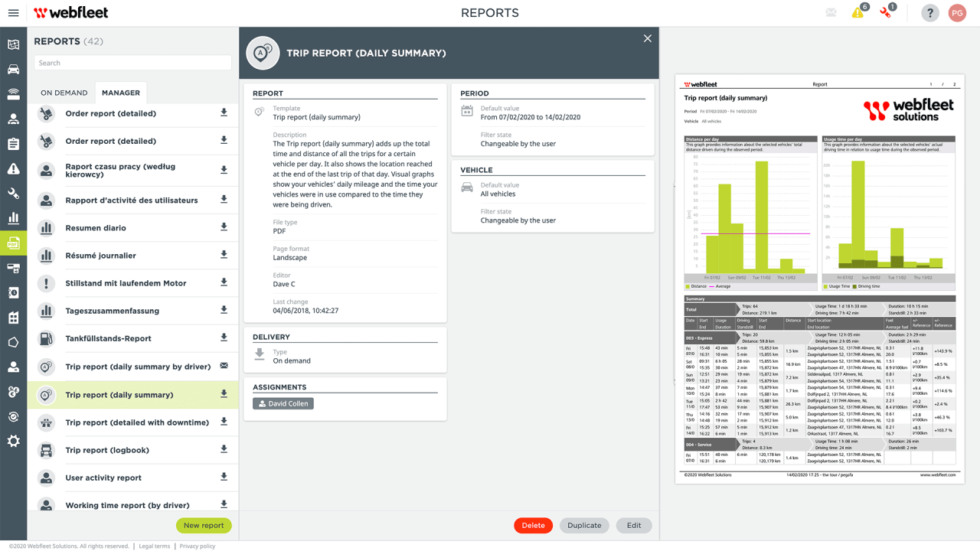
Task: Switch to the ON DEMAND tab
Action: coord(64,93)
